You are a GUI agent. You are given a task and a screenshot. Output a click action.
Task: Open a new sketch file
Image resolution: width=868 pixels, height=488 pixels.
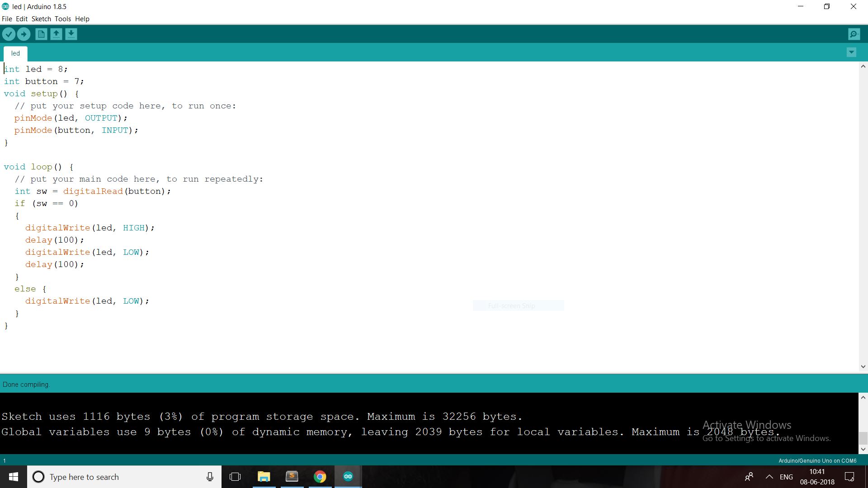[x=41, y=34]
